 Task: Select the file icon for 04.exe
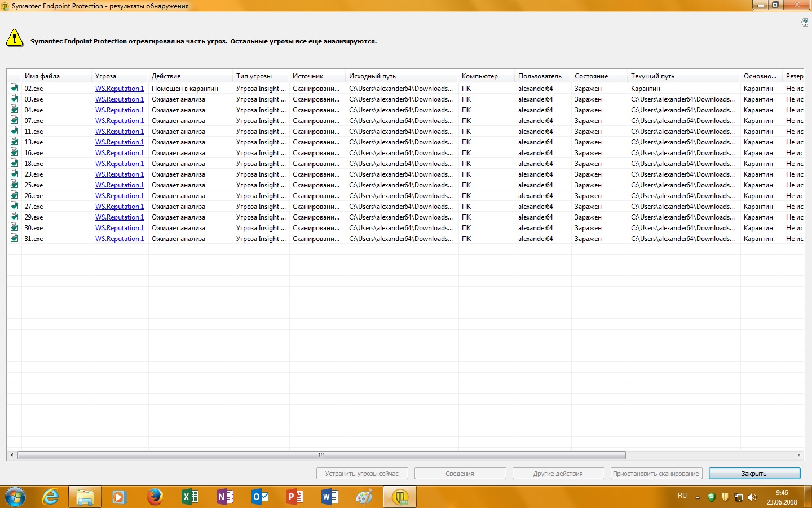click(x=14, y=110)
